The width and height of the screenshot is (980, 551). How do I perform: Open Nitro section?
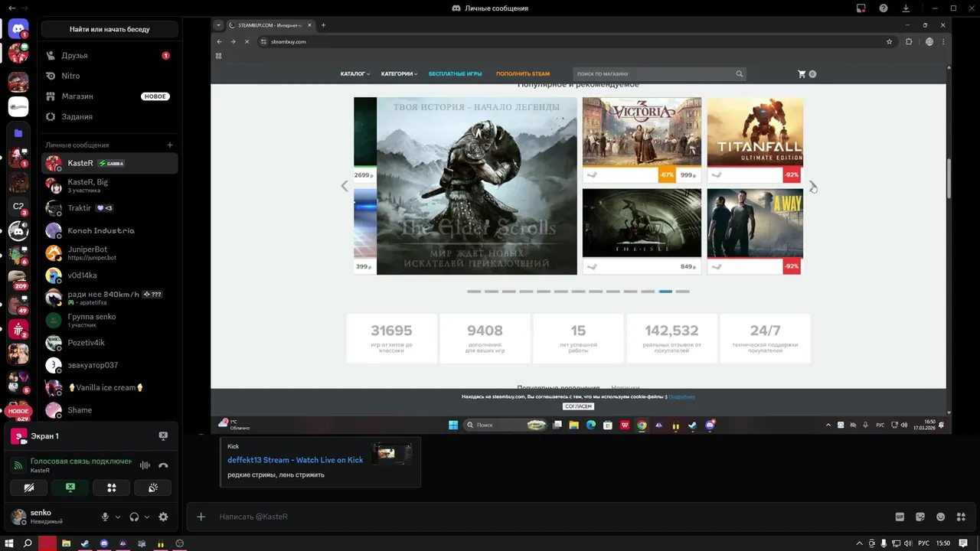point(110,76)
